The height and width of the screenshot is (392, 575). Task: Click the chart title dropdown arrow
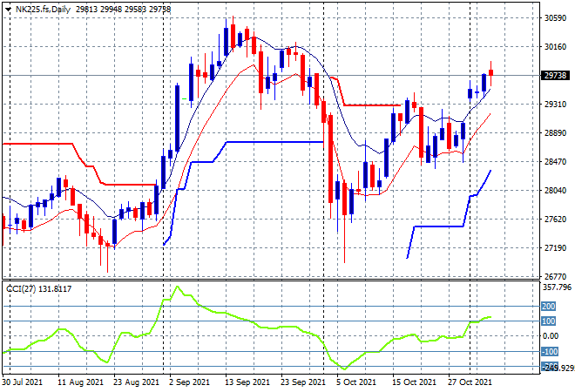[8, 10]
